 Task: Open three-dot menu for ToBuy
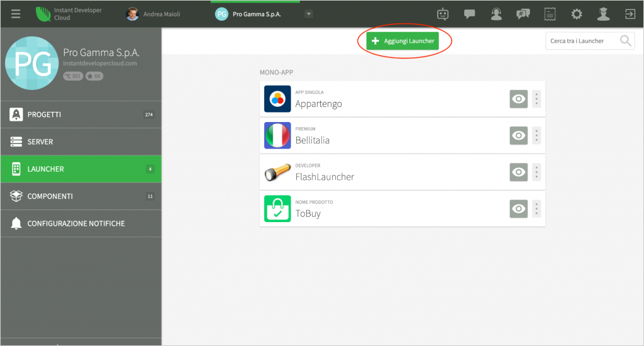(x=536, y=209)
